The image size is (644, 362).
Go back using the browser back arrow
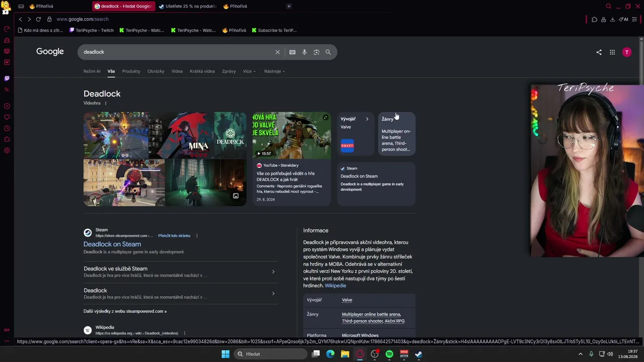point(20,19)
